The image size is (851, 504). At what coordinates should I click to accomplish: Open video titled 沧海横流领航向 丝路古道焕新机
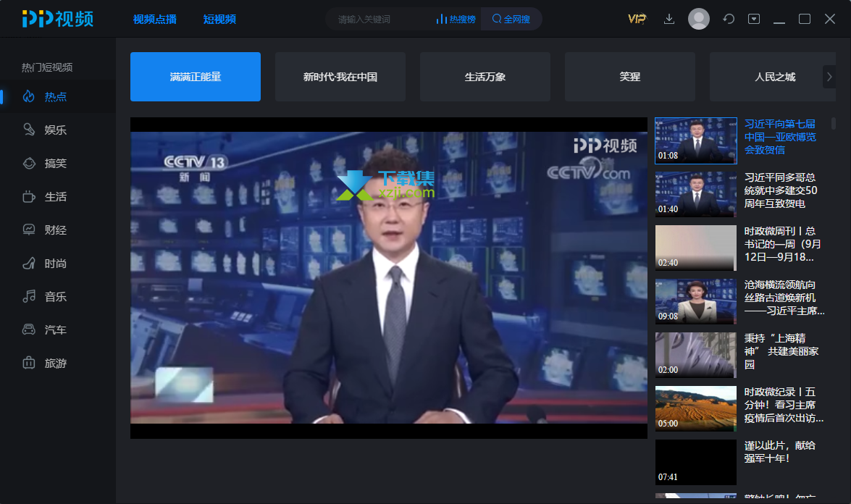pyautogui.click(x=784, y=298)
